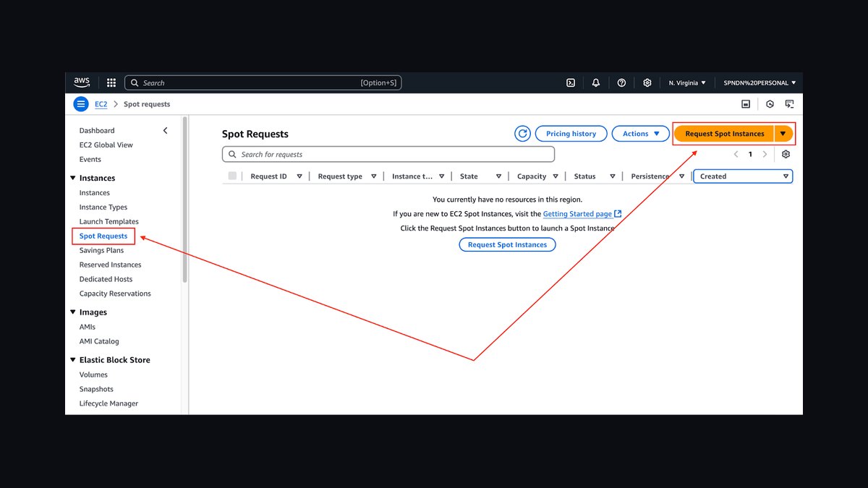Go to the next page arrow
The width and height of the screenshot is (868, 488).
tap(765, 154)
